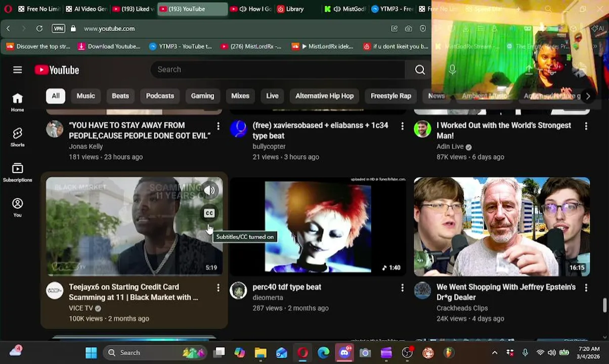Toggle subtitles CC on the Teejayx6 preview
The width and height of the screenshot is (609, 364).
pyautogui.click(x=209, y=213)
